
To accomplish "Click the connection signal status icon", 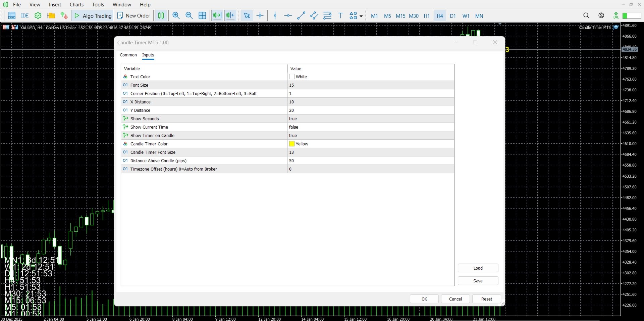I will (616, 15).
